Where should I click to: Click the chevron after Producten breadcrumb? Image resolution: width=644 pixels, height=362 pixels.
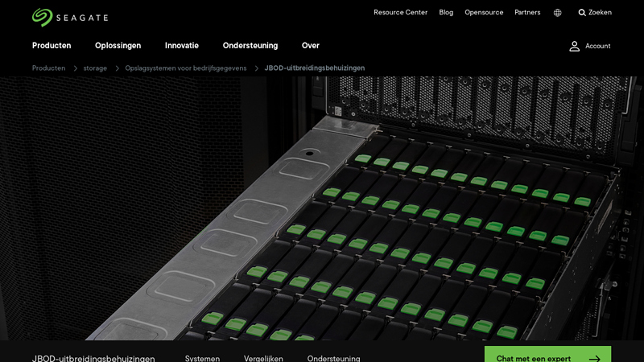pyautogui.click(x=75, y=68)
